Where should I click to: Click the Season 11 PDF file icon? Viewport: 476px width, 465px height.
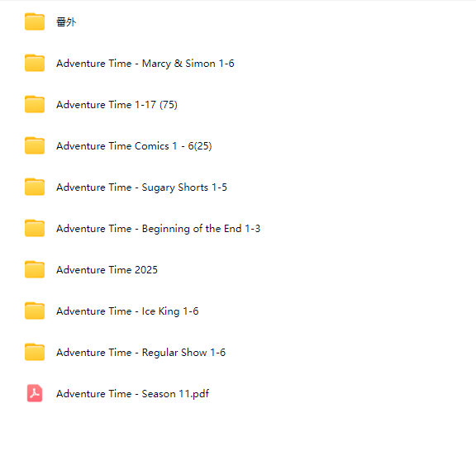(35, 393)
